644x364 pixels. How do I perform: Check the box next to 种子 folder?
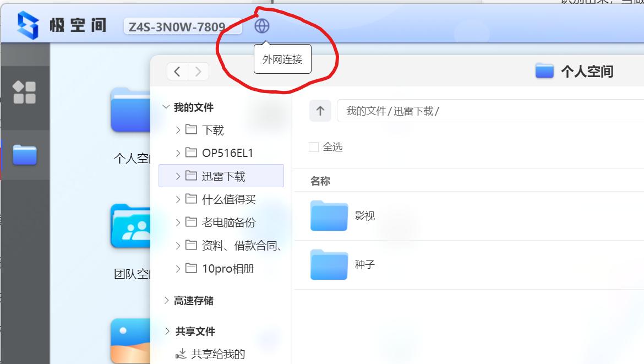point(313,265)
